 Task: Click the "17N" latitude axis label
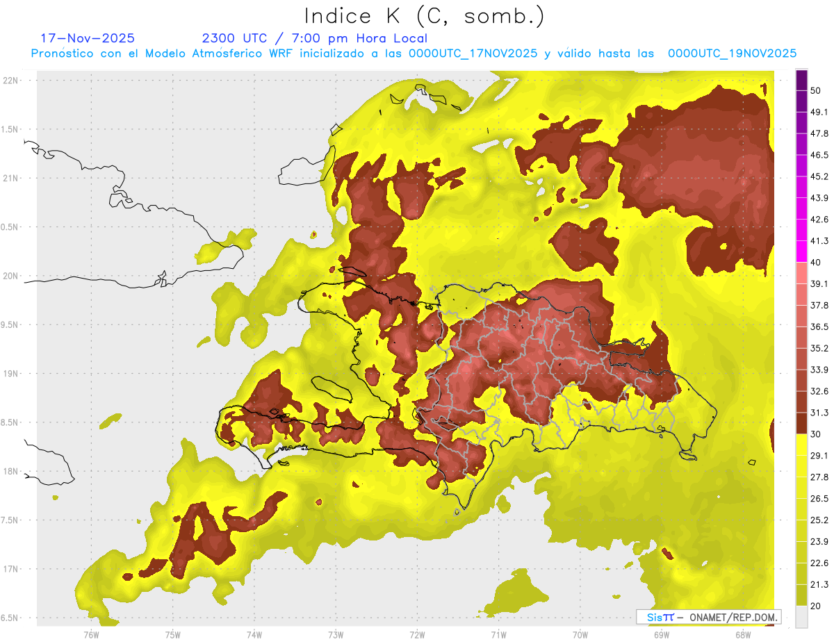[10, 569]
